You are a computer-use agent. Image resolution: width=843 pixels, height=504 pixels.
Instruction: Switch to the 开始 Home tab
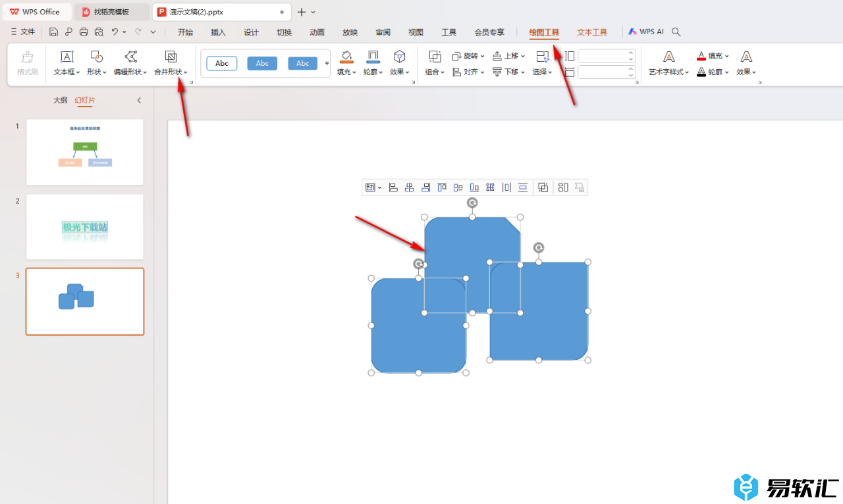185,32
